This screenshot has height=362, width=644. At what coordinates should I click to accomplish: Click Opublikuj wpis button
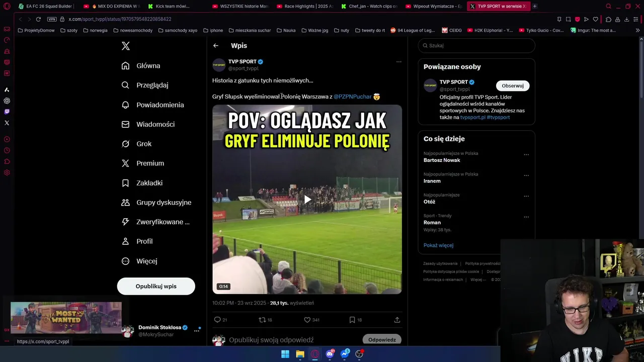click(x=156, y=286)
